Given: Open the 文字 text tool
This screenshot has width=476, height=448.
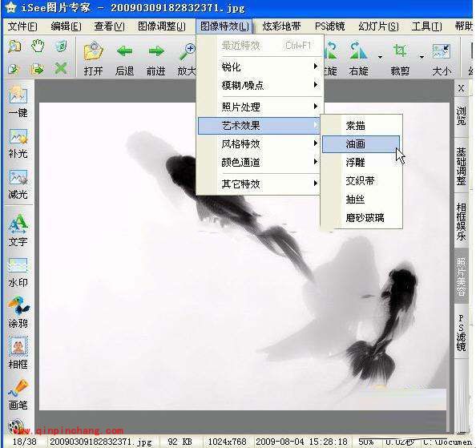Looking at the screenshot, I should pyautogui.click(x=18, y=224).
